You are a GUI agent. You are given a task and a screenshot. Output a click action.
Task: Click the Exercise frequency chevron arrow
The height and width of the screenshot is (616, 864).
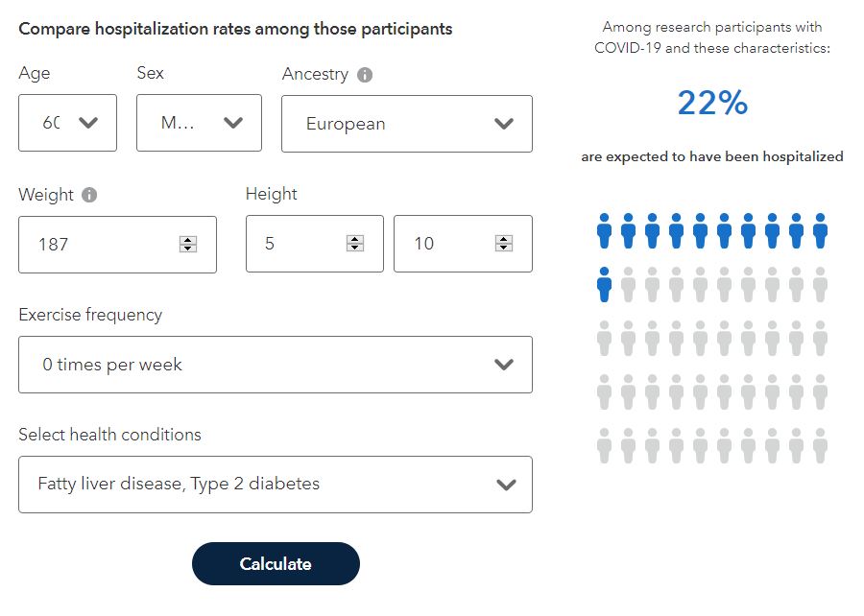click(x=504, y=365)
